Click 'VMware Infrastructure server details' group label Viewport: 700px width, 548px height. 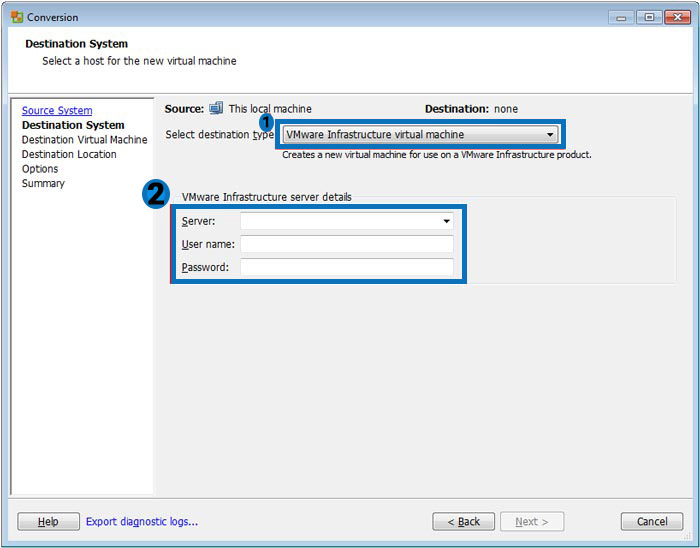[267, 197]
